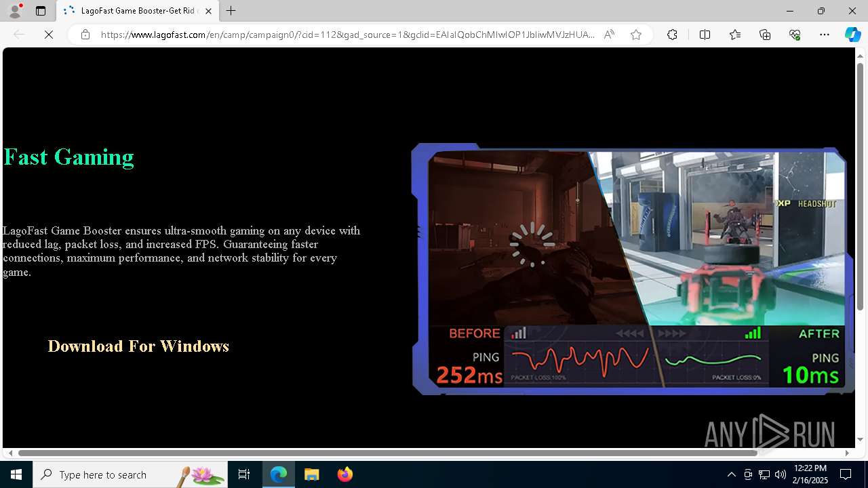
Task: Open Task View on the taskbar
Action: 244,474
